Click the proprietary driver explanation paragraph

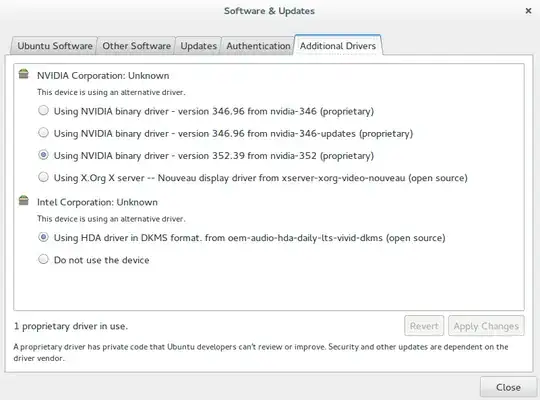point(261,352)
